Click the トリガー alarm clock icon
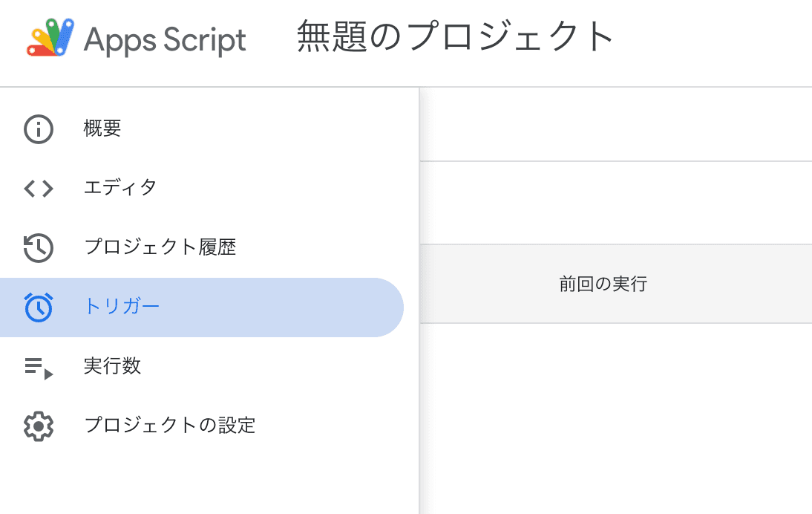 pyautogui.click(x=39, y=308)
